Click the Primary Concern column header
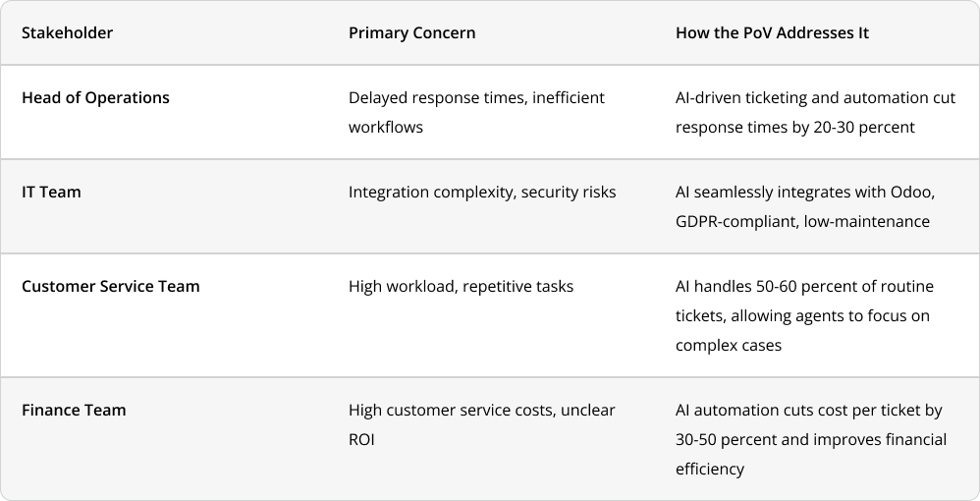The image size is (980, 501). pyautogui.click(x=411, y=32)
